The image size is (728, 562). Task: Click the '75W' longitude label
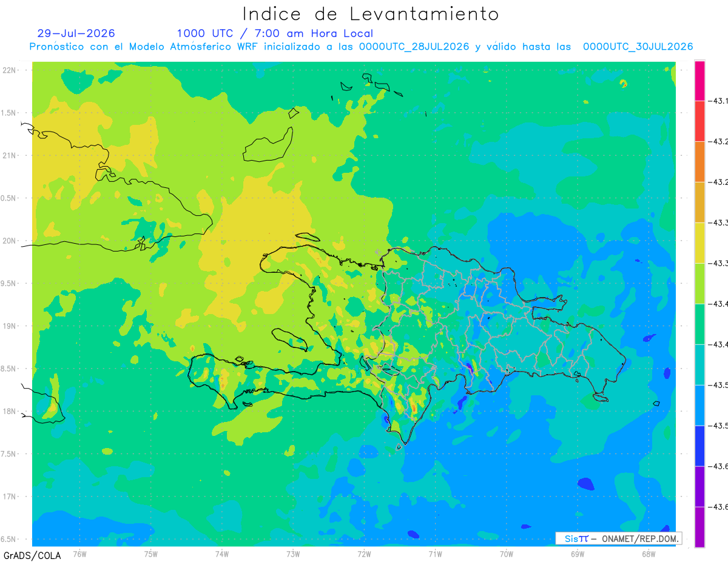point(151,554)
